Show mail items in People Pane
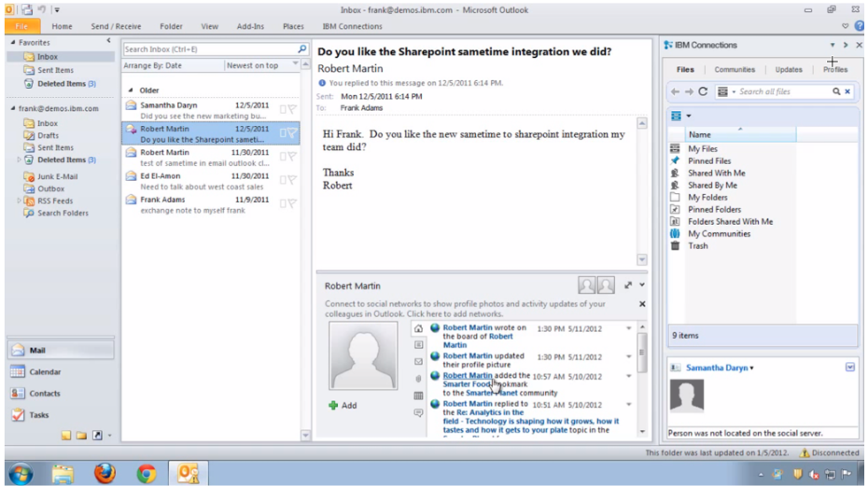 [418, 361]
